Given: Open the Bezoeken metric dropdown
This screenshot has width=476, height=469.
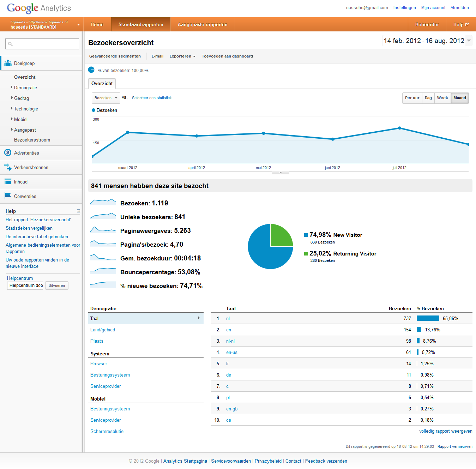Looking at the screenshot, I should tap(106, 98).
